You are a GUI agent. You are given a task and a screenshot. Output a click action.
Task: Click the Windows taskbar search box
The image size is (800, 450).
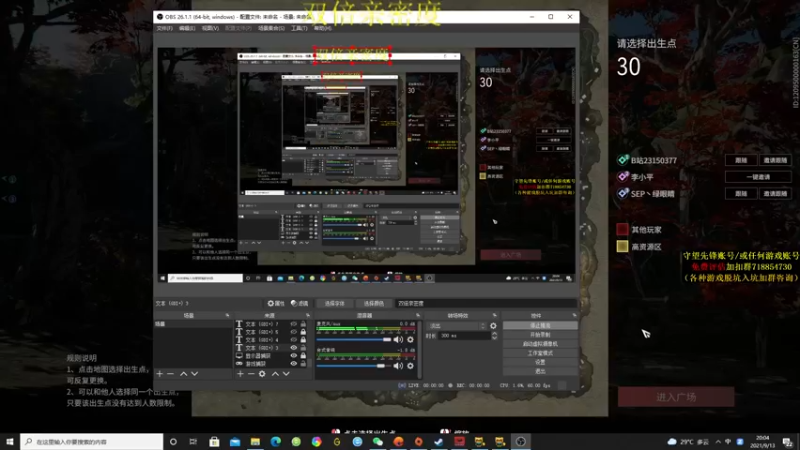coord(92,442)
